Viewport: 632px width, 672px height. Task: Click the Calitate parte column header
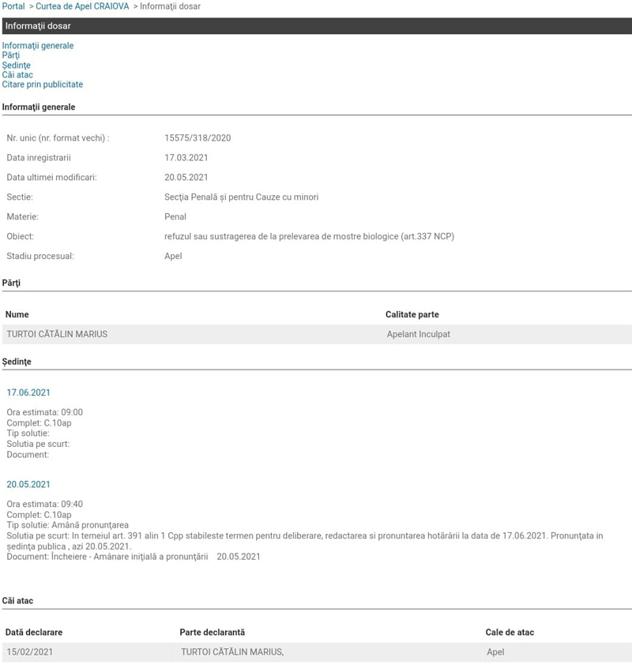[412, 314]
